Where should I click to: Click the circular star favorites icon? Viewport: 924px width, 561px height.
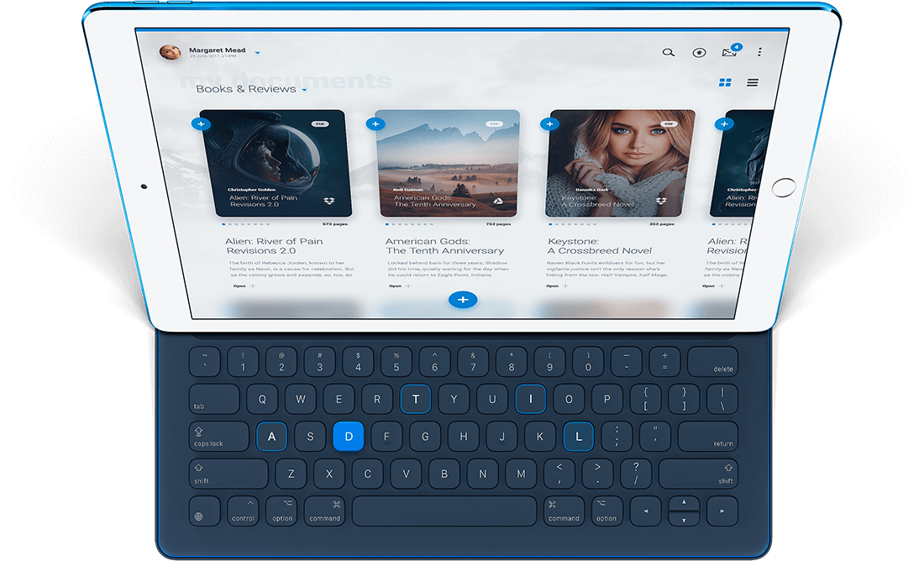pos(699,52)
